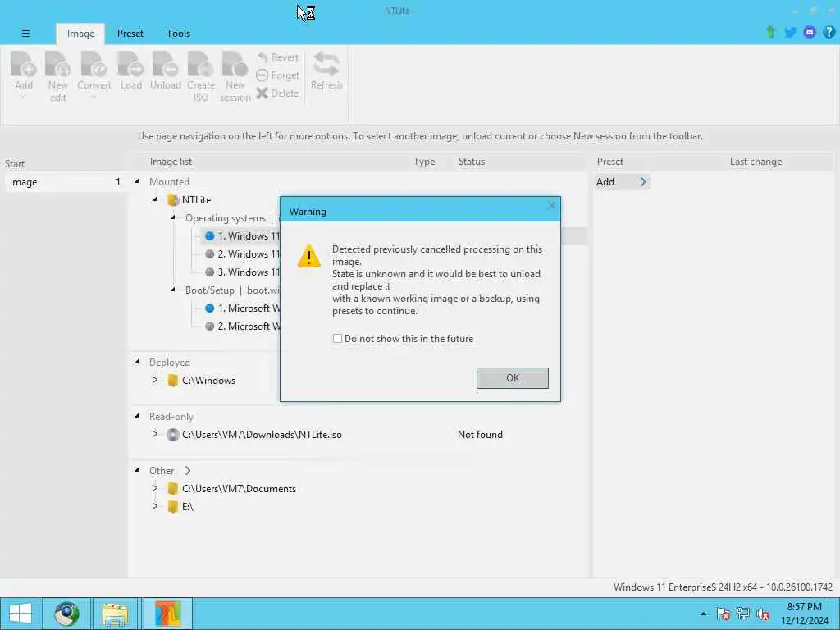Close the Warning dialog
The image size is (840, 630).
pyautogui.click(x=551, y=206)
